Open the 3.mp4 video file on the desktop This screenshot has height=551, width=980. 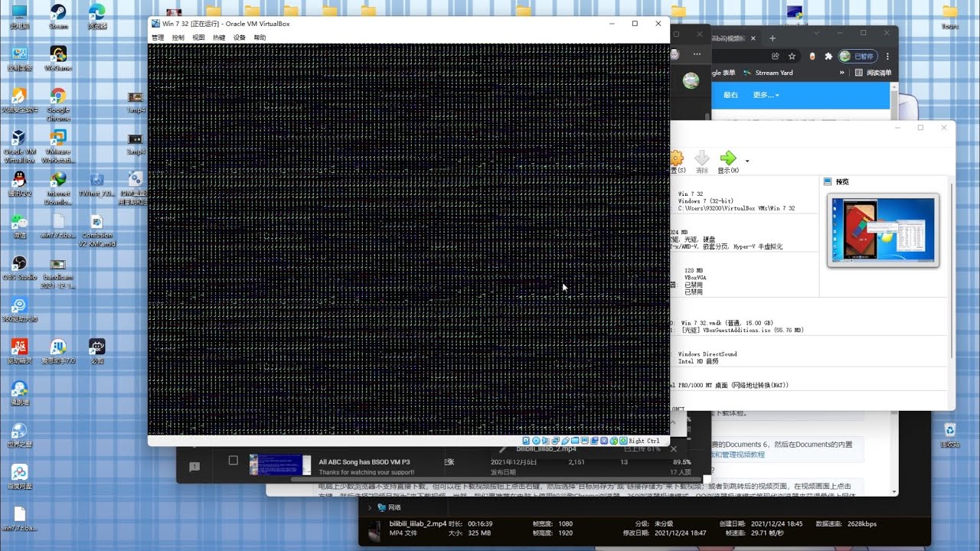tap(136, 144)
